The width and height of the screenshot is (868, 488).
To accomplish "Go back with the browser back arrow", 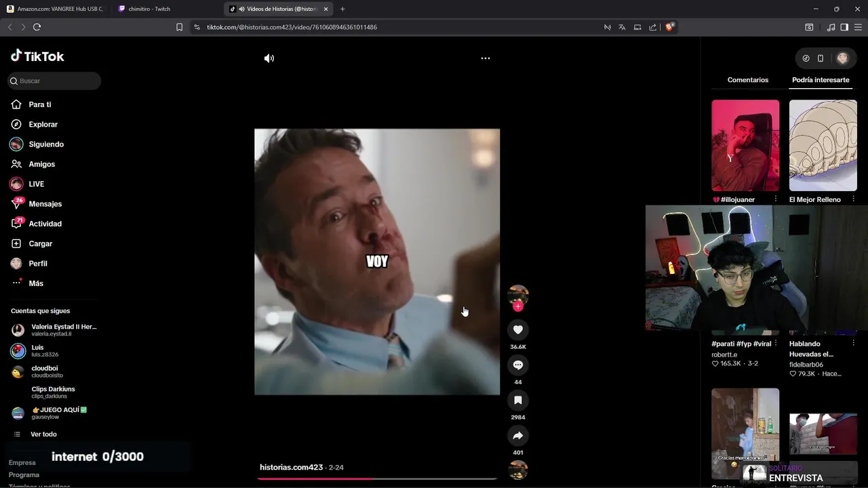I will (x=9, y=27).
